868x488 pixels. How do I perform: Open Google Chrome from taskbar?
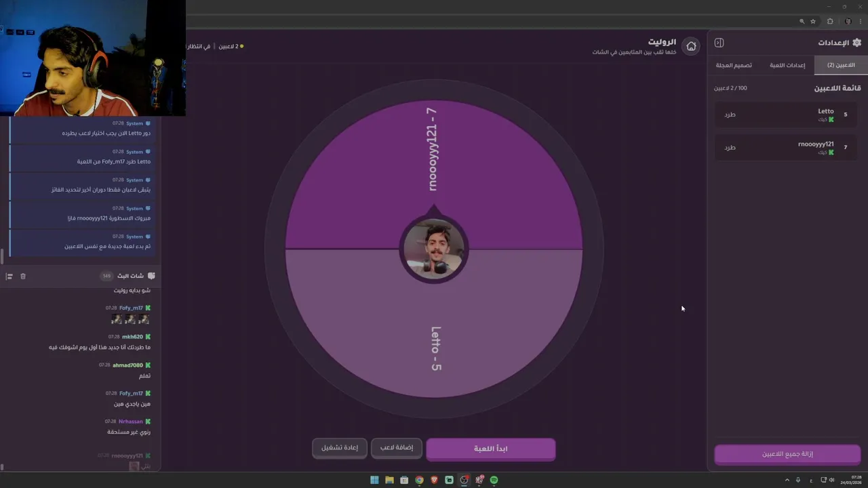pos(419,480)
